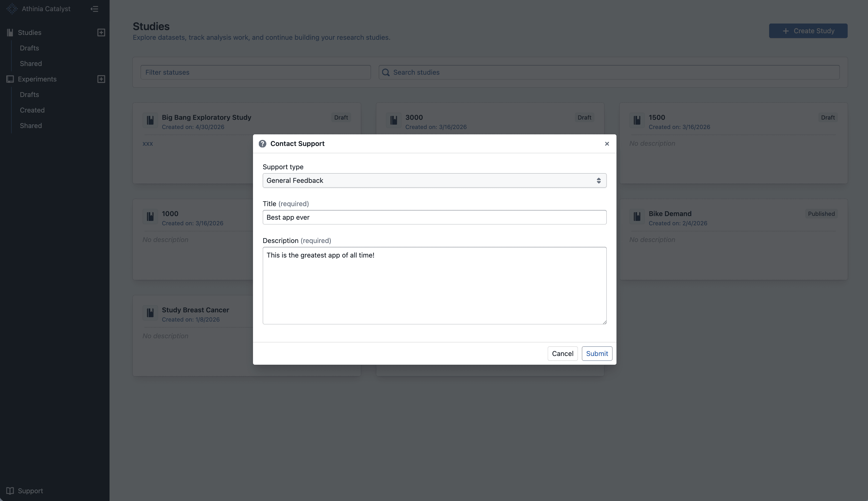868x501 pixels.
Task: Click 'Created on: 2/4/2026' text
Action: coord(678,223)
